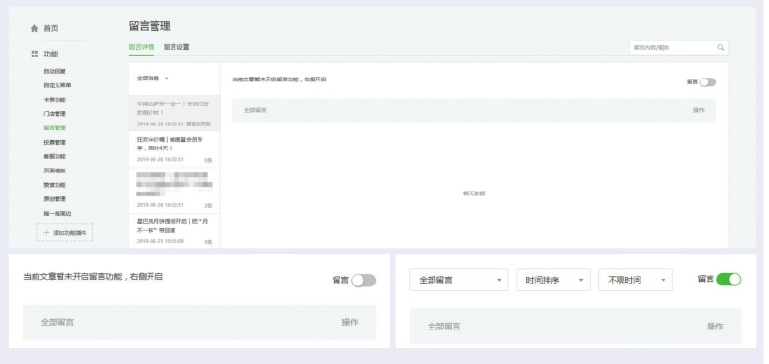Select the highlighted first article with 留言未开启
Screen dimensions: 769x364
[x=174, y=113]
